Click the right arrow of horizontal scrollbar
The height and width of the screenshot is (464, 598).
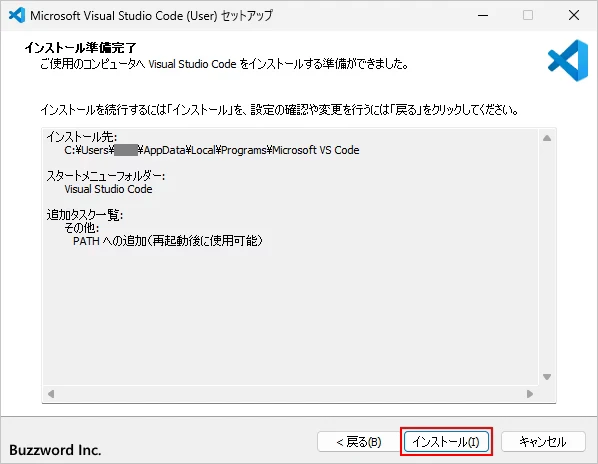tap(530, 394)
